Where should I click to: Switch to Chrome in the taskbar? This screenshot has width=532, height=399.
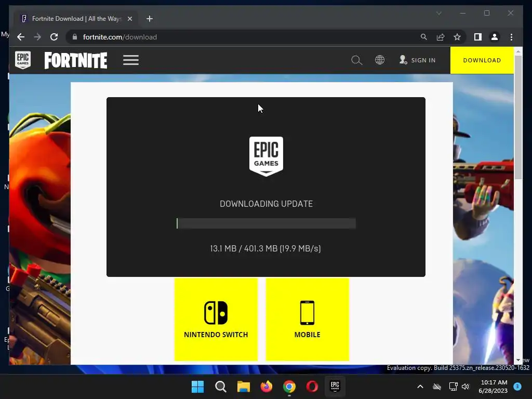pos(289,387)
